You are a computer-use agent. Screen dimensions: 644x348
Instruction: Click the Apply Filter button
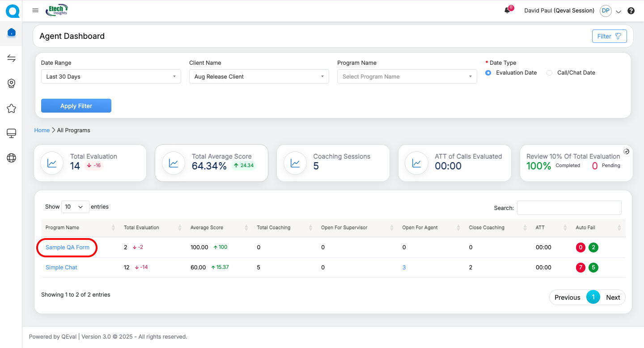pyautogui.click(x=76, y=106)
